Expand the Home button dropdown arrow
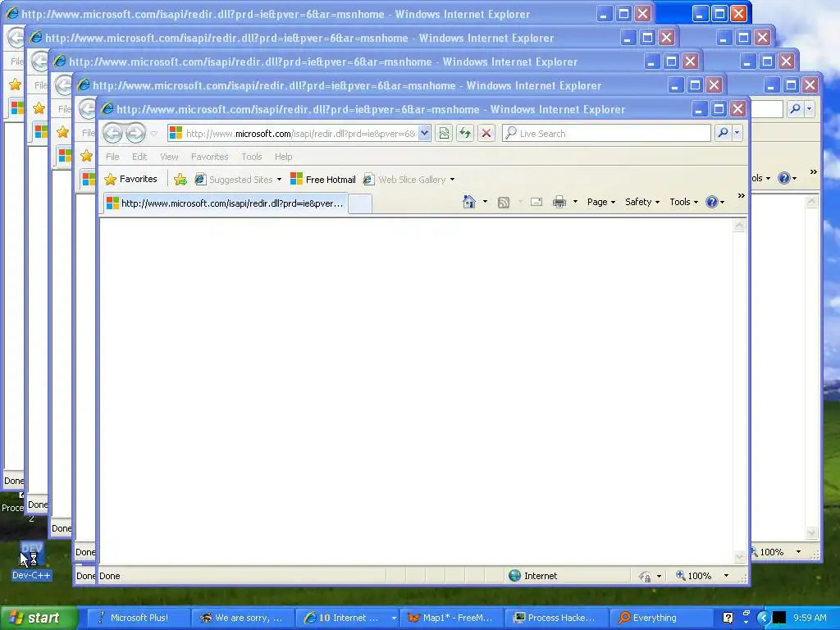Viewport: 840px width, 630px height. [486, 202]
